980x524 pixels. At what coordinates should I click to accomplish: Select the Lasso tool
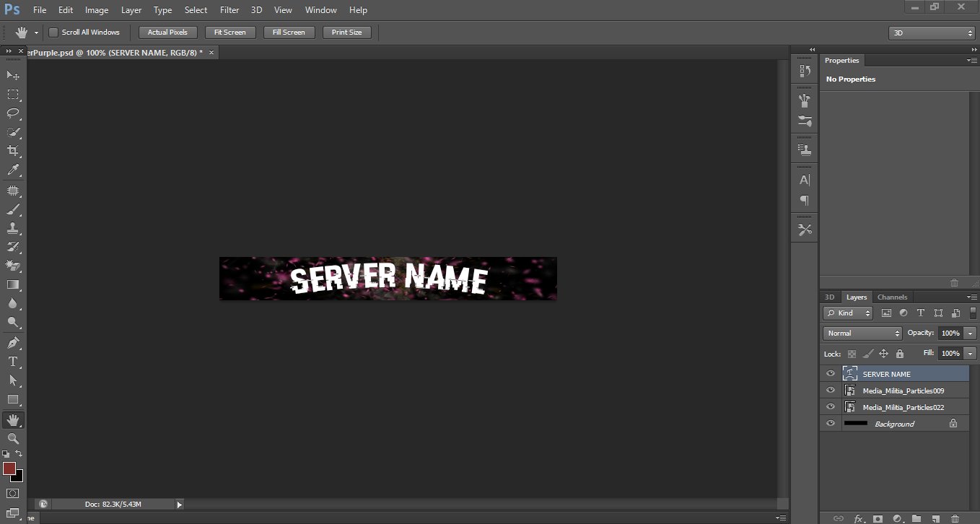(x=13, y=113)
